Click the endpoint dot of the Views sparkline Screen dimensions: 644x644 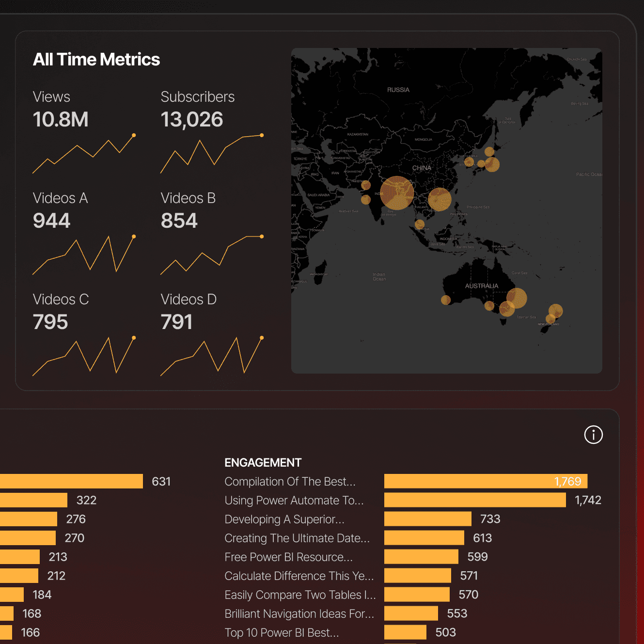point(134,135)
